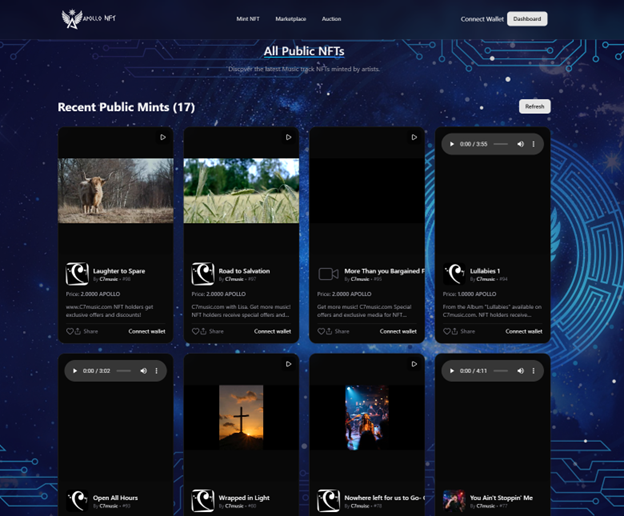624x516 pixels.
Task: Favorite the Lullabies 1 NFT with heart
Action: click(447, 331)
